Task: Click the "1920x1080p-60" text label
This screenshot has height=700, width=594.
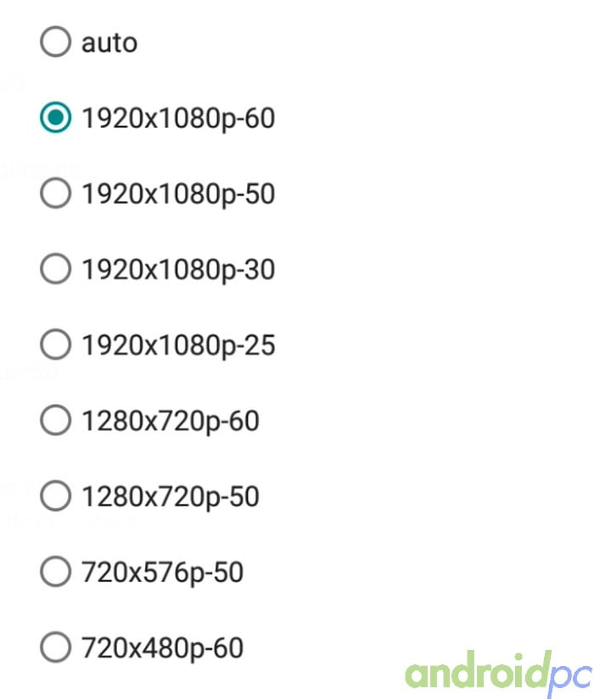Action: [178, 119]
